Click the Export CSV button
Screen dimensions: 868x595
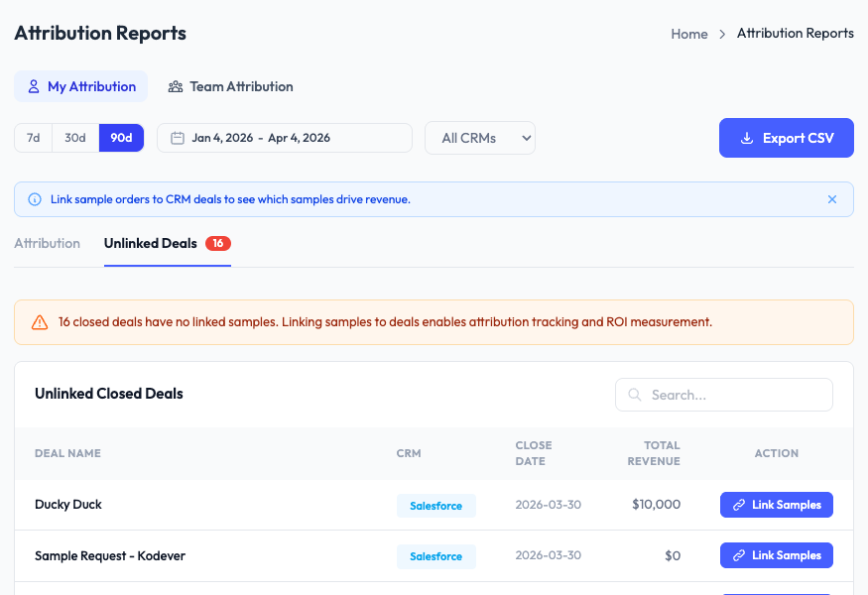(x=786, y=138)
